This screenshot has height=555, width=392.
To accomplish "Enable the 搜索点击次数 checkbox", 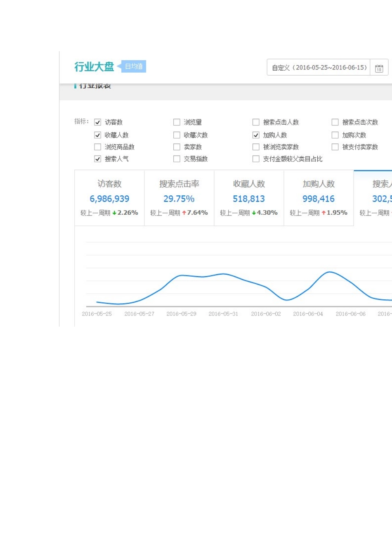I will 335,122.
